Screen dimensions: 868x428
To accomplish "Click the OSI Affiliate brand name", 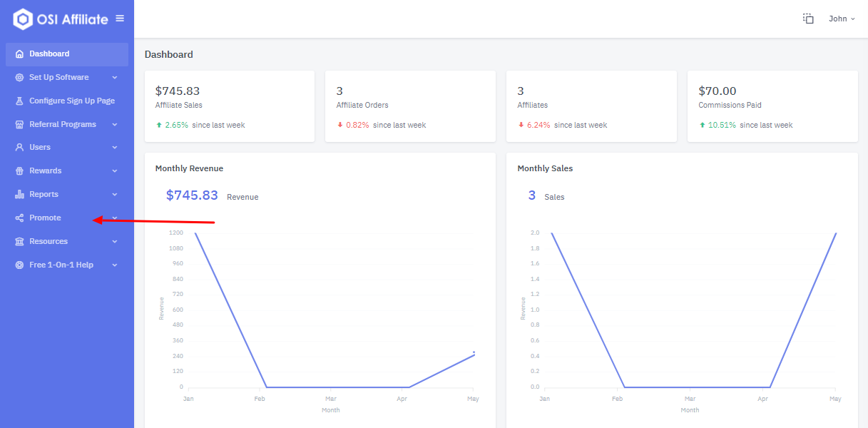I will click(x=73, y=19).
